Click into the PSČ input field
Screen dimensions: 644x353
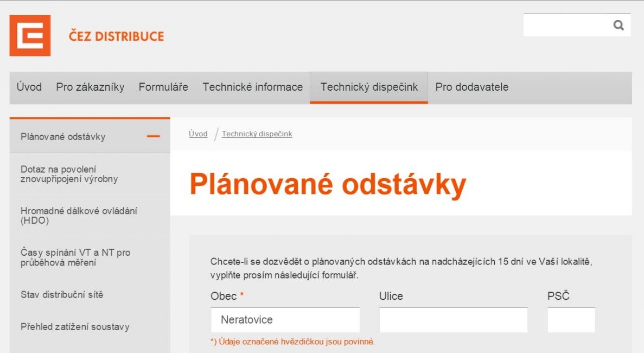[571, 320]
